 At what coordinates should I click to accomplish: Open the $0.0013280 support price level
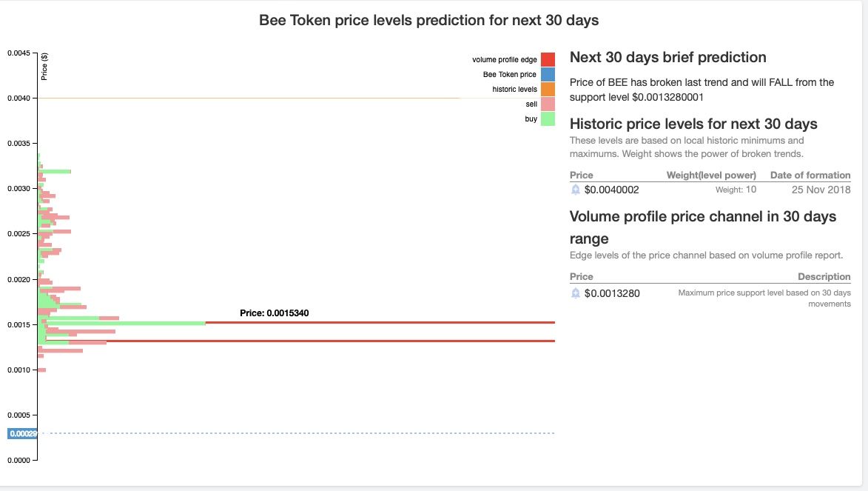point(612,293)
